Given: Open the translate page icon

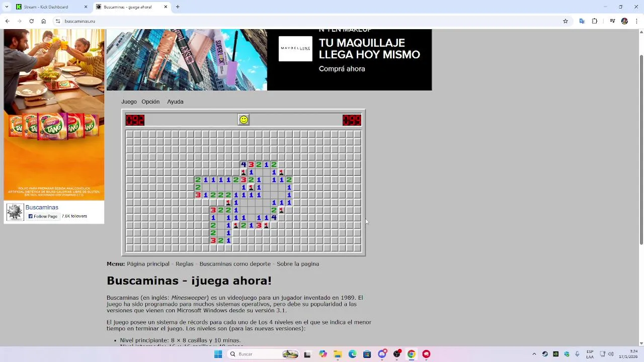Looking at the screenshot, I should pyautogui.click(x=582, y=21).
